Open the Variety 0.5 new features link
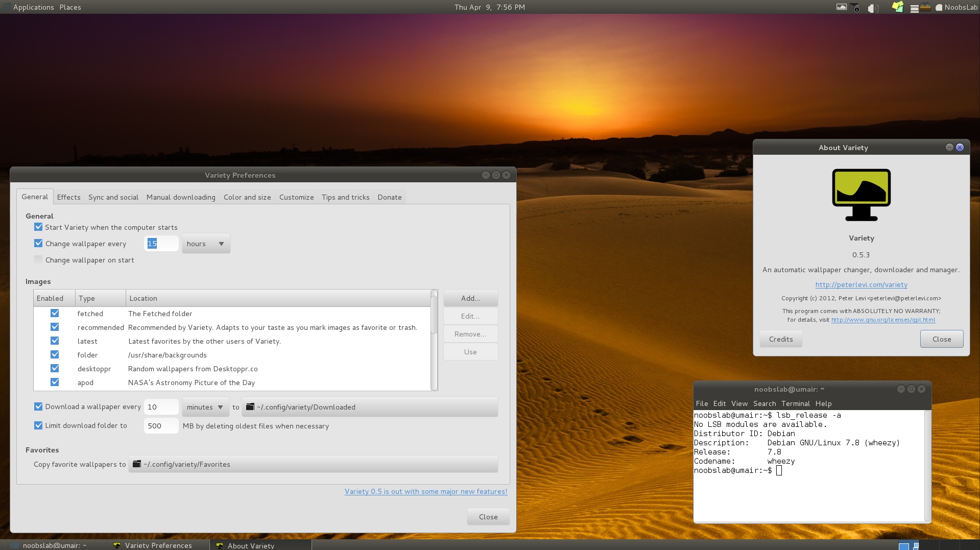Image resolution: width=980 pixels, height=550 pixels. click(425, 491)
